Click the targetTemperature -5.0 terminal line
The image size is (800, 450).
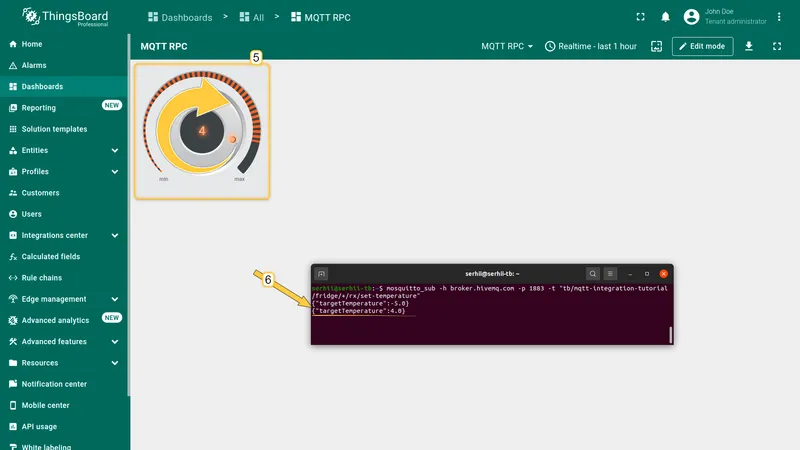pyautogui.click(x=361, y=304)
